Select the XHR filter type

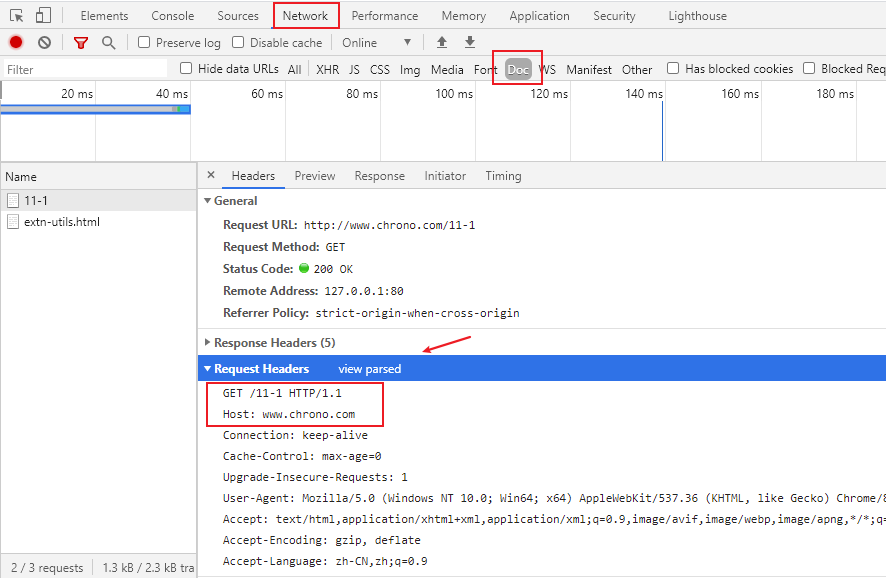click(327, 70)
